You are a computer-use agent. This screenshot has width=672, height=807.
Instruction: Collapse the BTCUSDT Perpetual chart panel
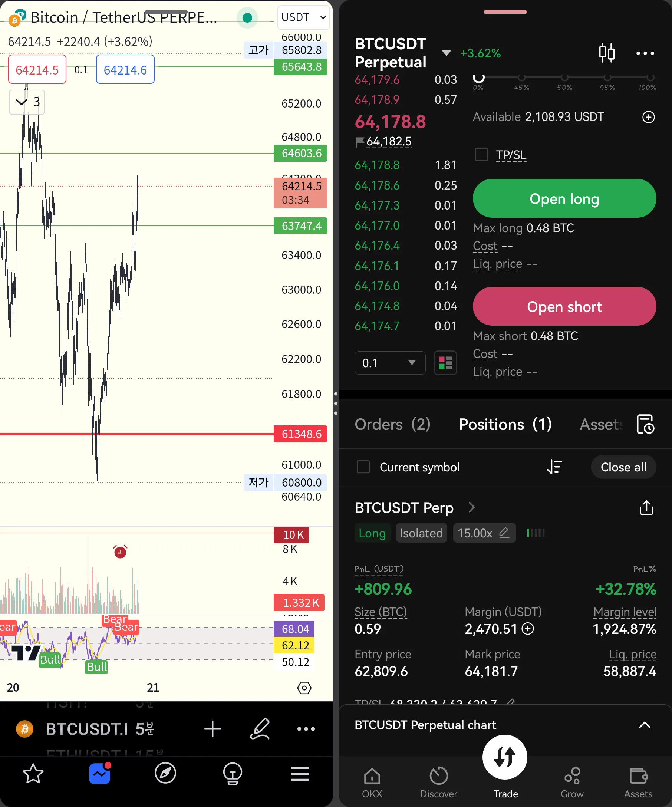[645, 725]
